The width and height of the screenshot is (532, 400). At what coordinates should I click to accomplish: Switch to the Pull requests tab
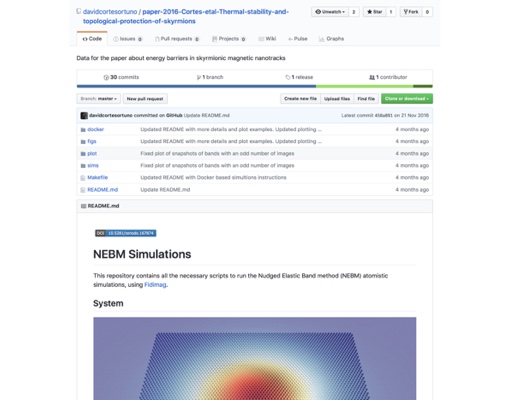(177, 39)
